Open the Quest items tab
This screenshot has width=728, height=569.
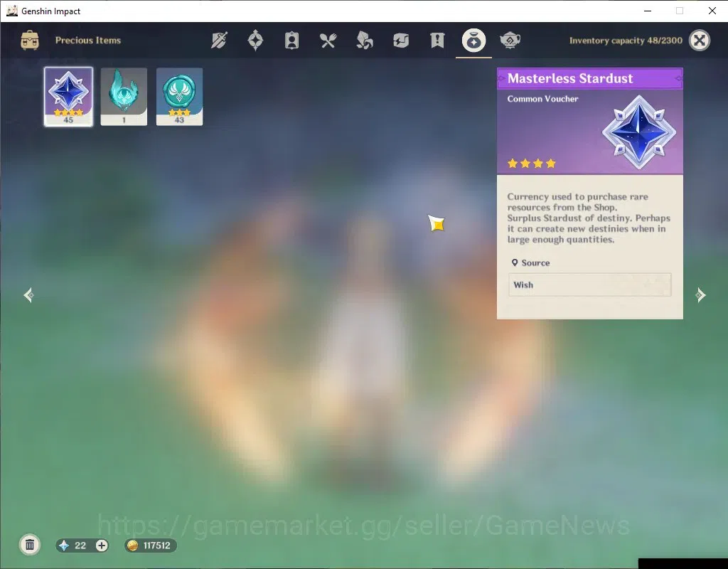[x=437, y=41]
